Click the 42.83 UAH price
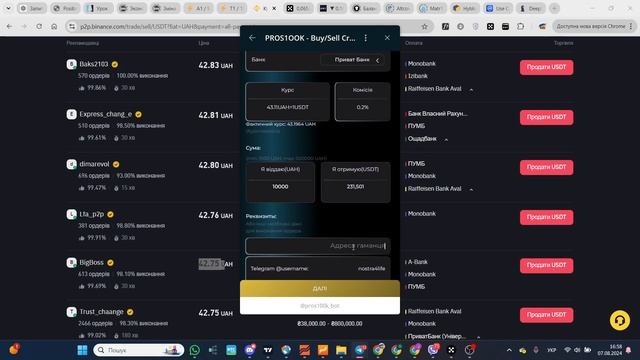The width and height of the screenshot is (640, 360). (x=216, y=65)
